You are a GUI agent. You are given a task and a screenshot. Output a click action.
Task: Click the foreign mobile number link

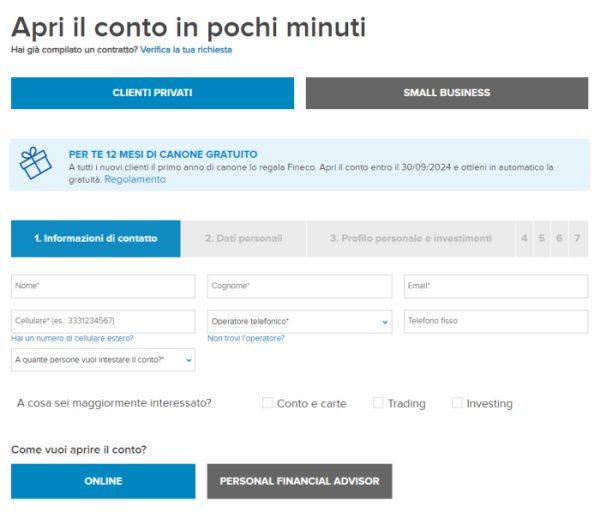(x=72, y=338)
